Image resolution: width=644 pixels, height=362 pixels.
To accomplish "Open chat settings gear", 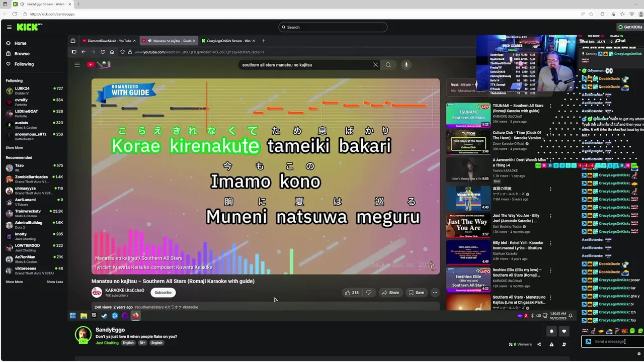I will point(639,353).
